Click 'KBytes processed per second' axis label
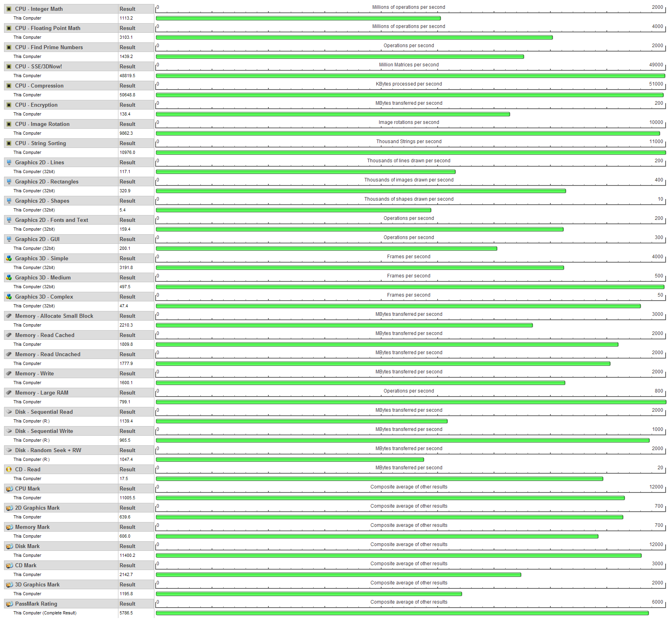 point(409,84)
